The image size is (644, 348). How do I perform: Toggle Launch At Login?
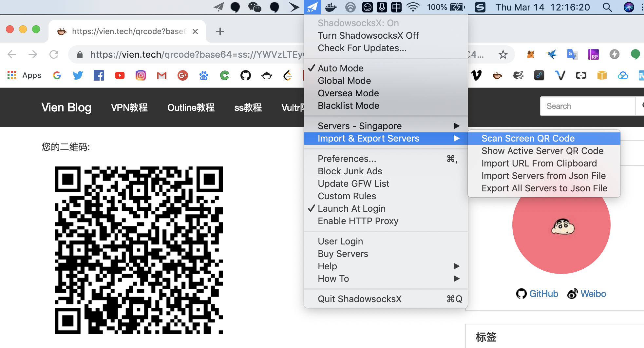point(386,208)
